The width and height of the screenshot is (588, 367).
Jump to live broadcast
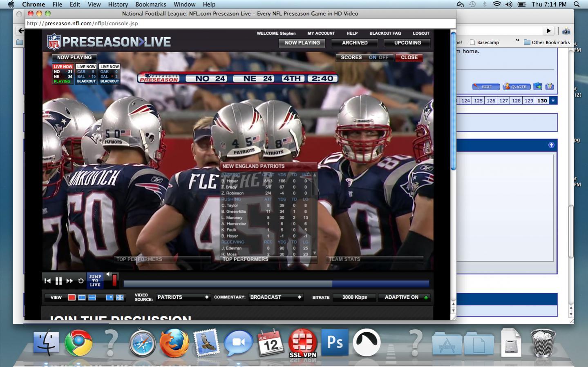coord(95,281)
